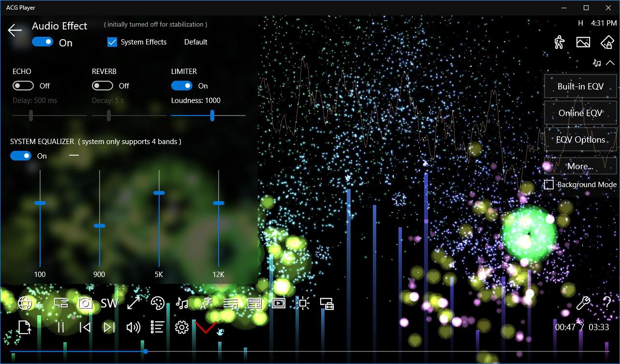Uncheck the System Effects checkbox
Viewport: 620px width, 364px height.
coord(112,42)
